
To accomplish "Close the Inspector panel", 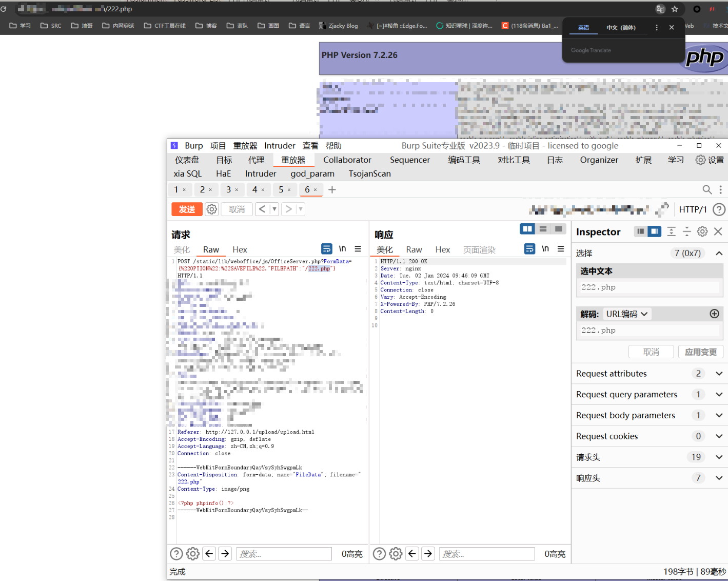I will coord(718,231).
